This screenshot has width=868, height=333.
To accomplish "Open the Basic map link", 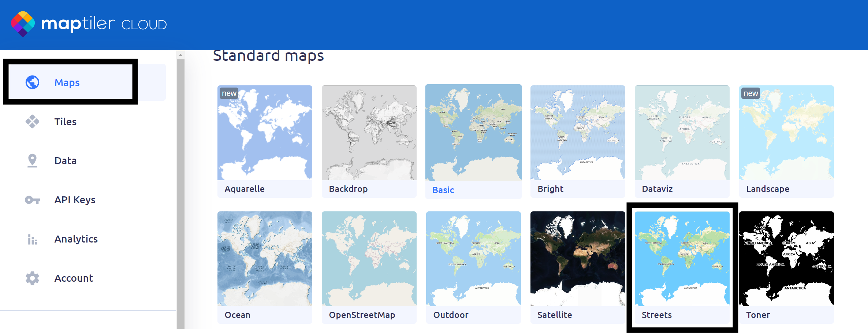I will (x=443, y=190).
